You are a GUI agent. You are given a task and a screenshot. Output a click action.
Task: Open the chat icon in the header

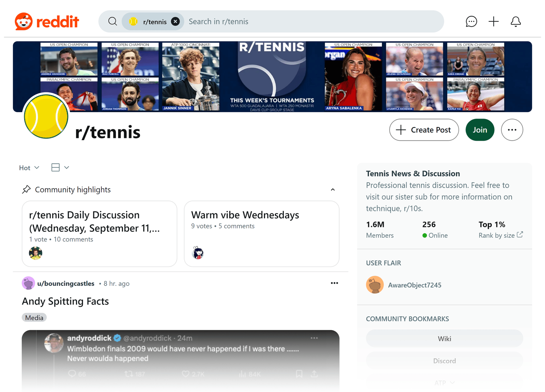coord(471,21)
